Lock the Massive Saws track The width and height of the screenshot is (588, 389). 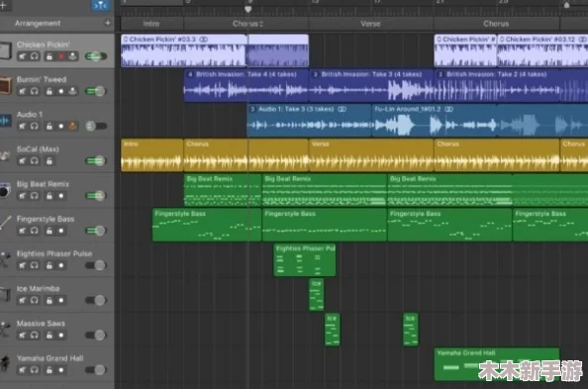pyautogui.click(x=49, y=336)
